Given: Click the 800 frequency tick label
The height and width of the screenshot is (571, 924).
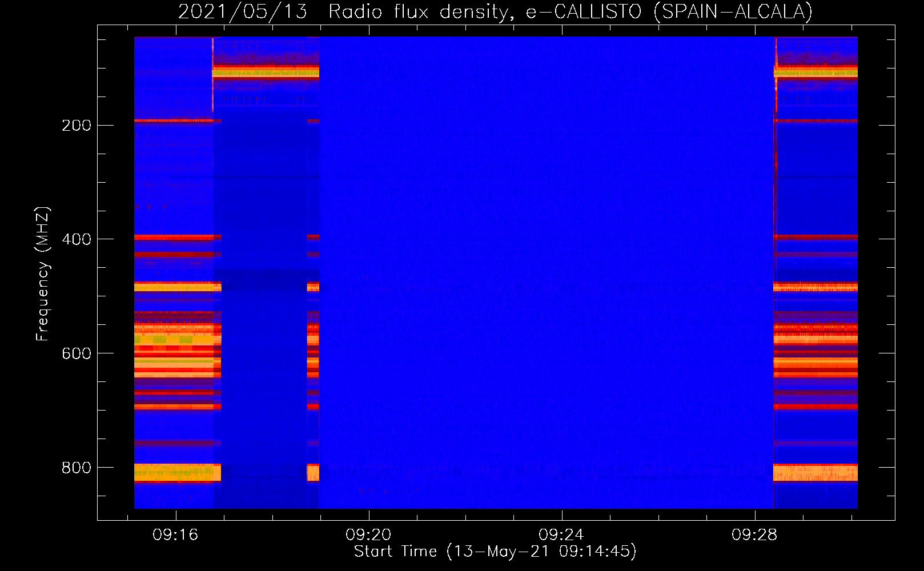Looking at the screenshot, I should pyautogui.click(x=77, y=468).
